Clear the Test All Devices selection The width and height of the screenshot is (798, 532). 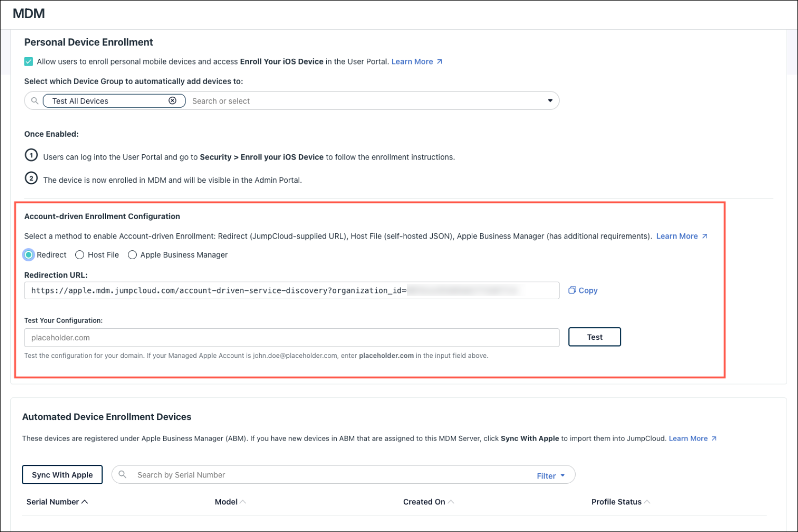[x=172, y=100]
